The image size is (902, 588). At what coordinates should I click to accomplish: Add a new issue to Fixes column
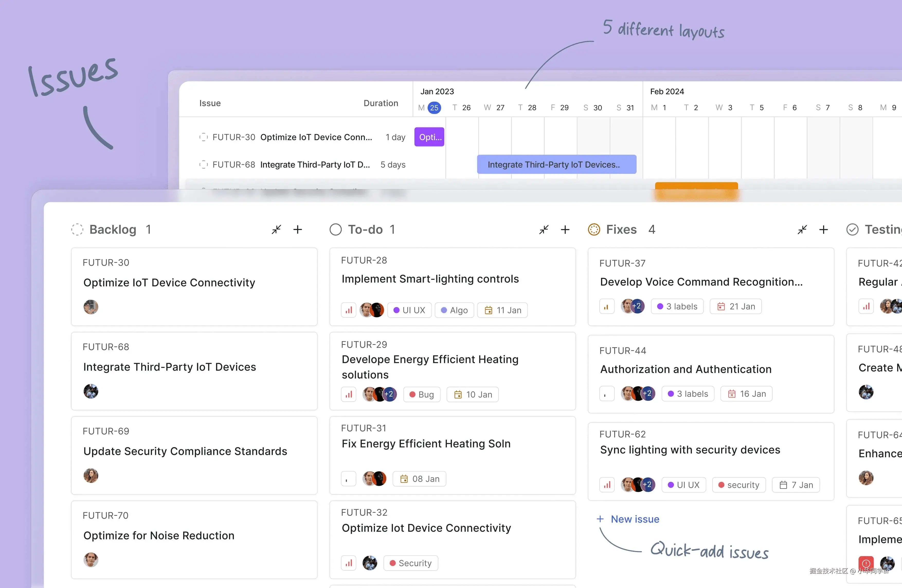click(x=824, y=229)
